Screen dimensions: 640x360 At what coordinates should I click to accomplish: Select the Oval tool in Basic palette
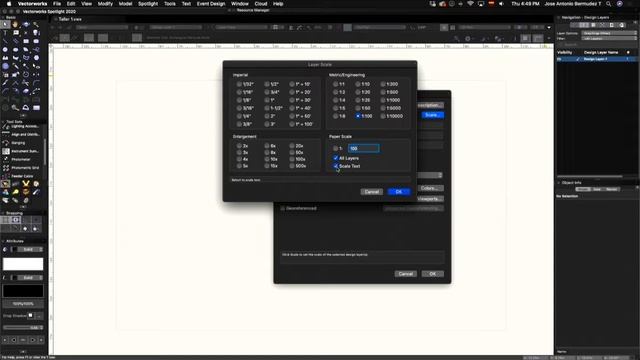16,49
